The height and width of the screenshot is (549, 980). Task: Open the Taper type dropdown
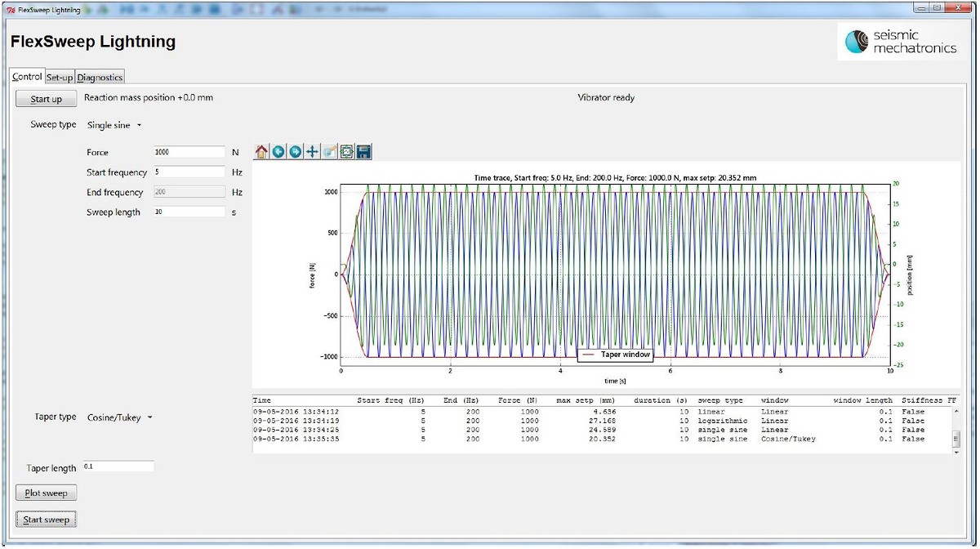119,417
